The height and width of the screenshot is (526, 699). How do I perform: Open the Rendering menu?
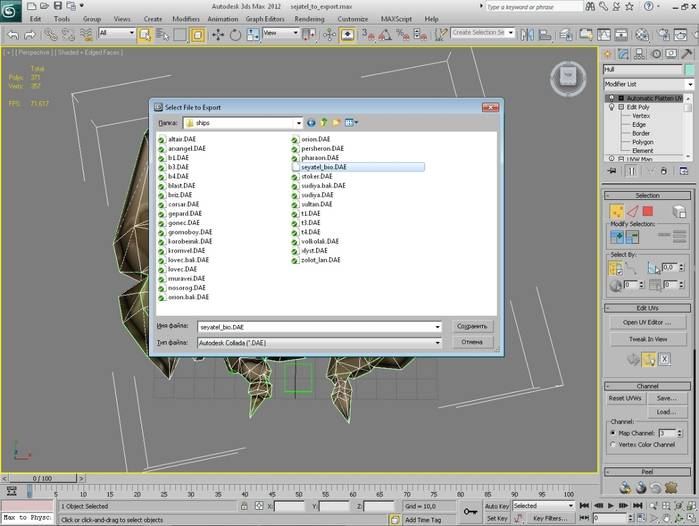308,18
